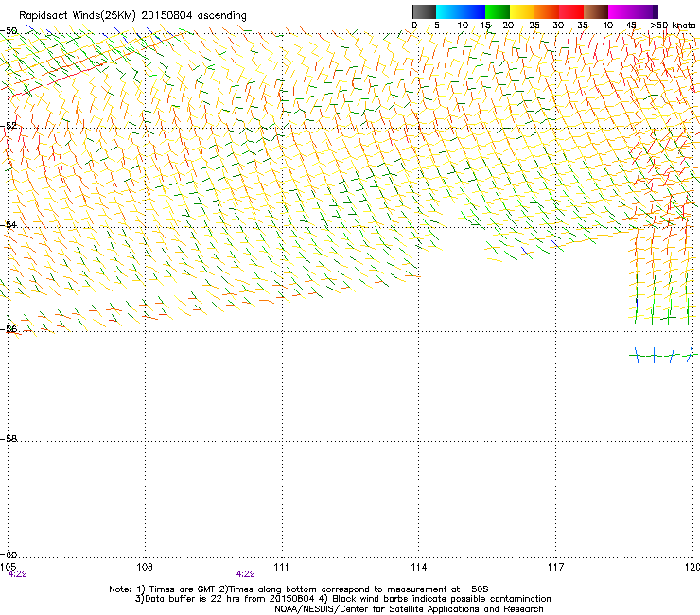Click the green 15-20 knots color band
This screenshot has height=615, width=700.
(x=498, y=11)
